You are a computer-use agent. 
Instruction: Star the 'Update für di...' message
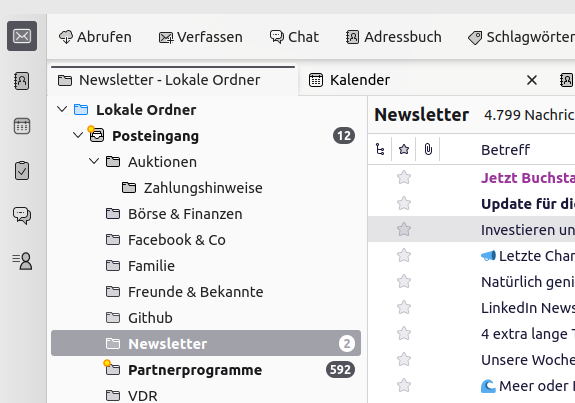[404, 204]
